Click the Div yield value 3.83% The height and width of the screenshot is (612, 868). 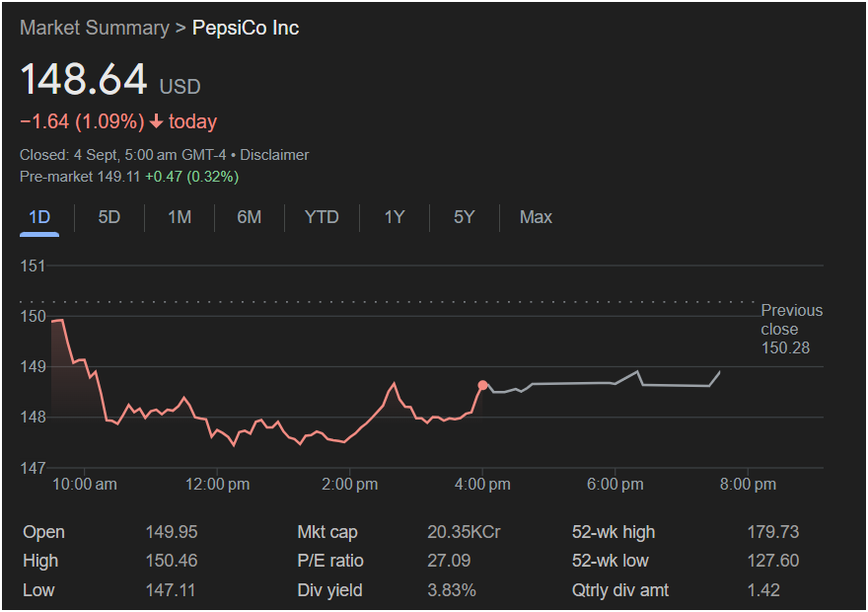point(451,590)
